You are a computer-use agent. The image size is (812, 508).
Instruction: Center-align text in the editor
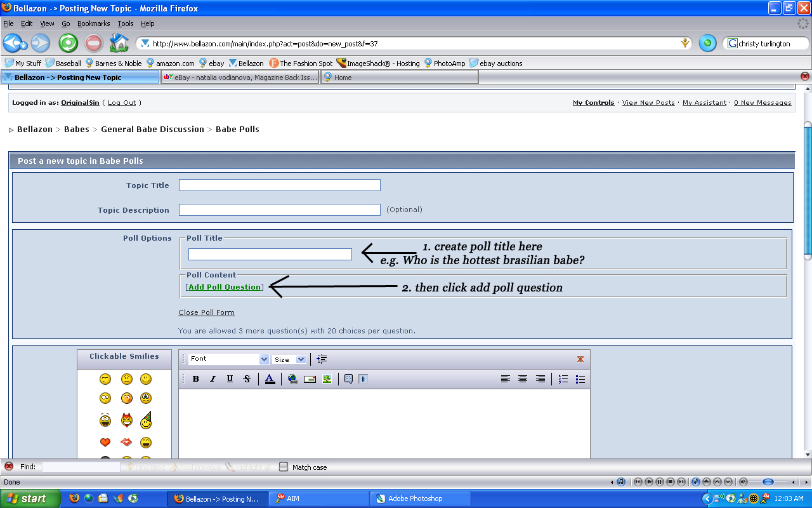523,379
